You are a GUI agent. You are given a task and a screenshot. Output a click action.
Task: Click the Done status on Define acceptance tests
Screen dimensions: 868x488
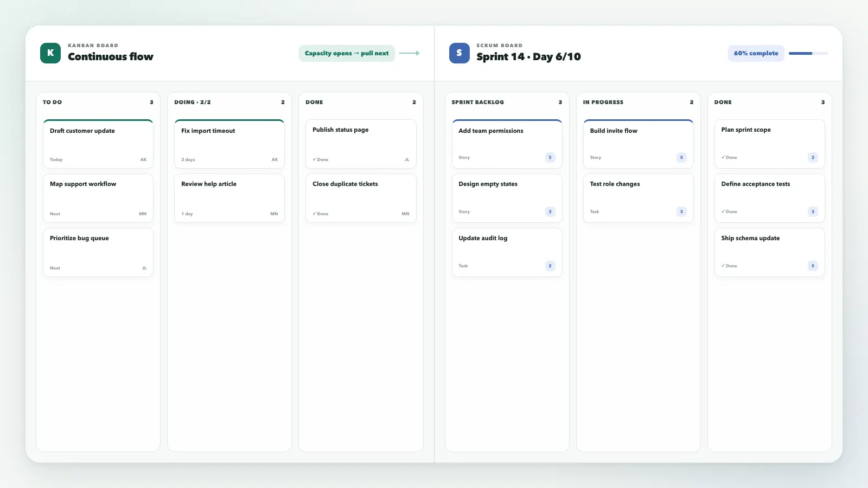click(x=729, y=211)
